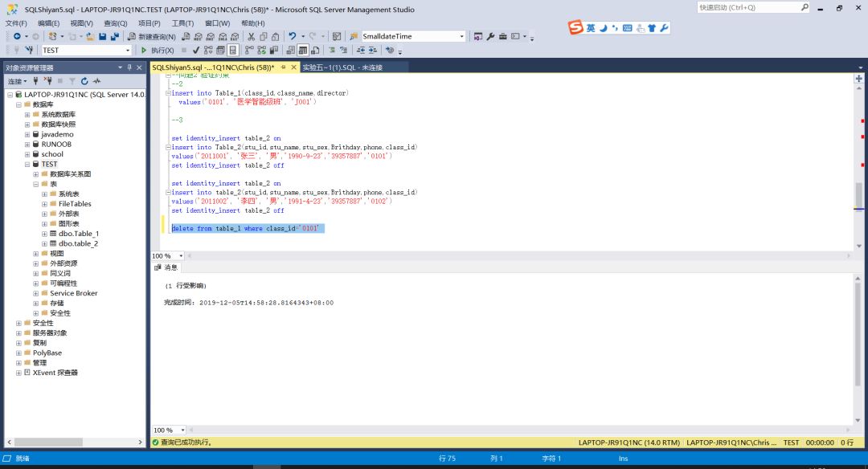The height and width of the screenshot is (469, 868).
Task: Click the New Query (新建查询) button
Action: point(151,37)
